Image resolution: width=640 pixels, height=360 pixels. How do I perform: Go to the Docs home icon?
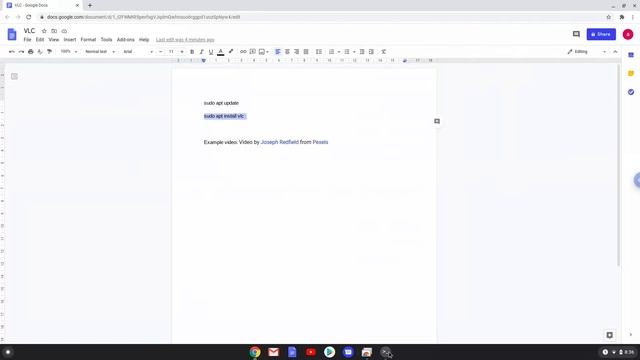tap(12, 34)
